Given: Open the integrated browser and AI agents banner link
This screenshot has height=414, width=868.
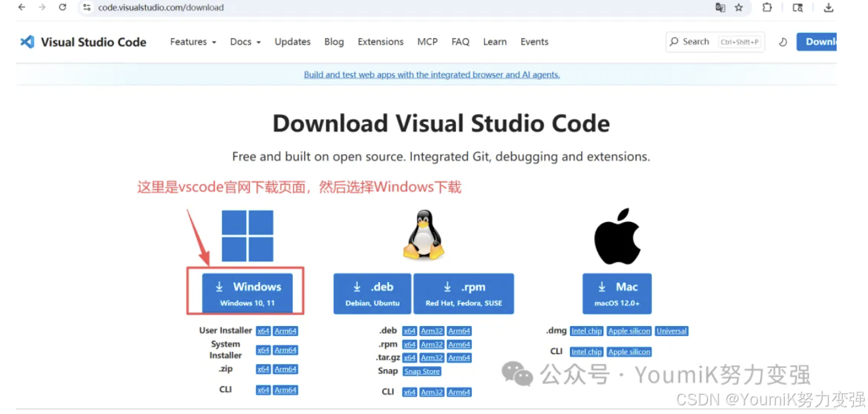Looking at the screenshot, I should [432, 75].
